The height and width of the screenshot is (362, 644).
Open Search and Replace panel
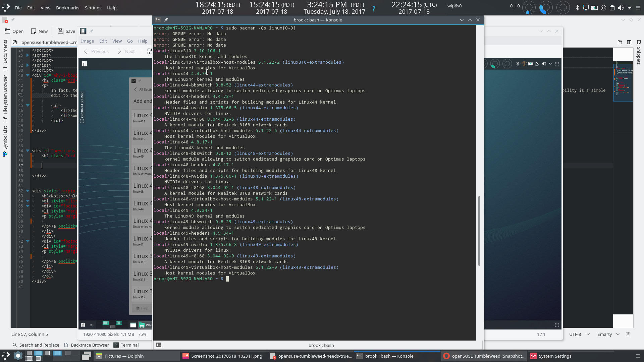click(x=36, y=345)
